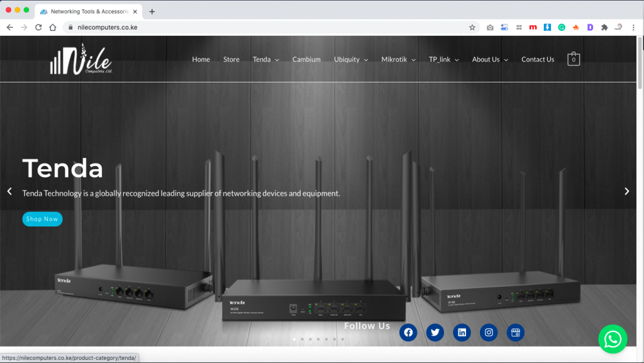Open Chrome three-dot menu
The width and height of the screenshot is (644, 363).
pyautogui.click(x=633, y=28)
